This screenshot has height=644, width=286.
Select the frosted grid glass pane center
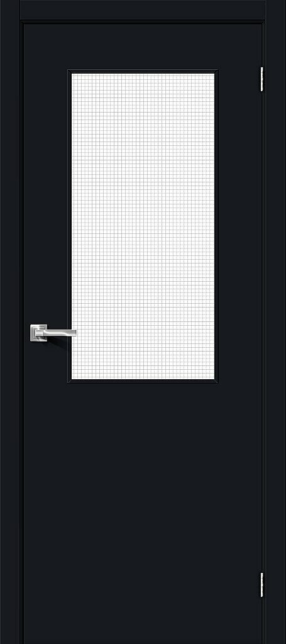click(143, 226)
